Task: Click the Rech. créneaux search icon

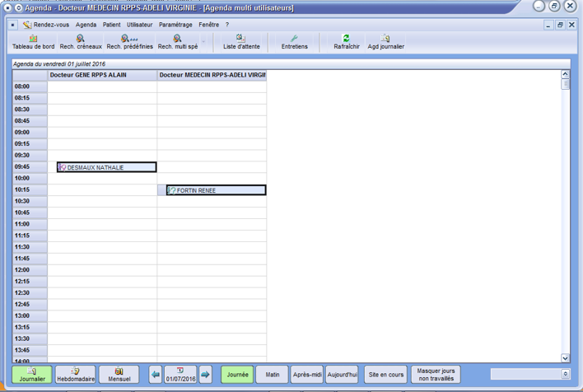Action: [81, 42]
